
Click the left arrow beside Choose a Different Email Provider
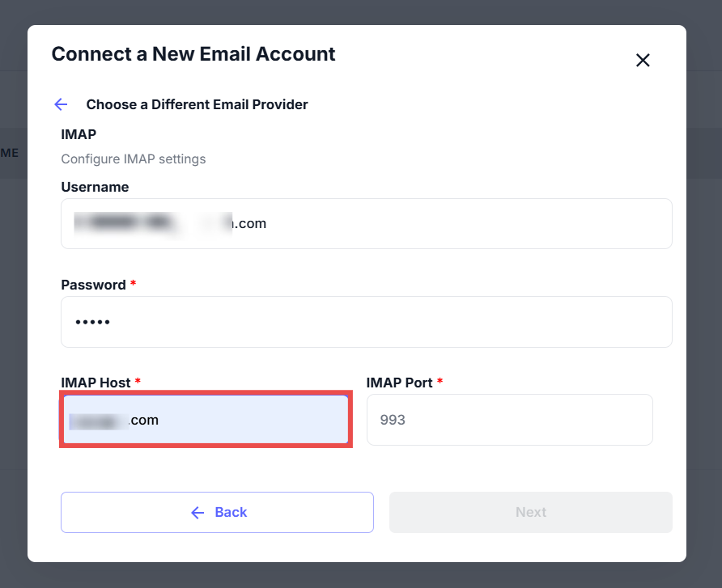click(61, 104)
